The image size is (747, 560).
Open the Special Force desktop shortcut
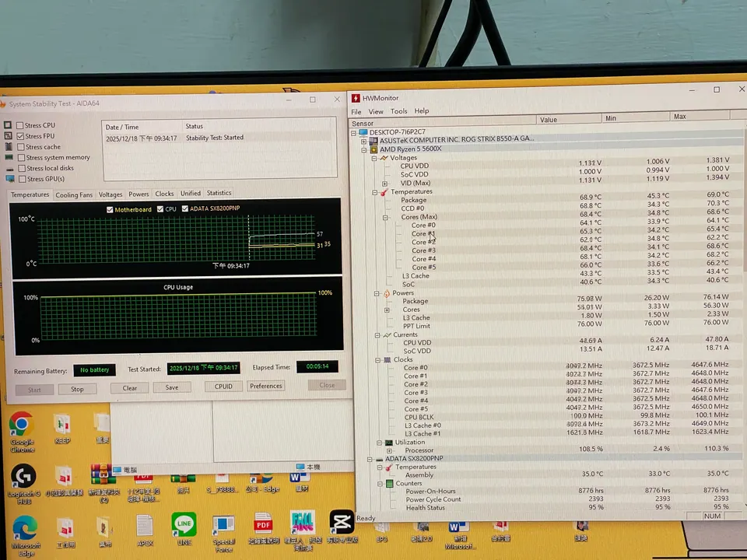pyautogui.click(x=223, y=534)
